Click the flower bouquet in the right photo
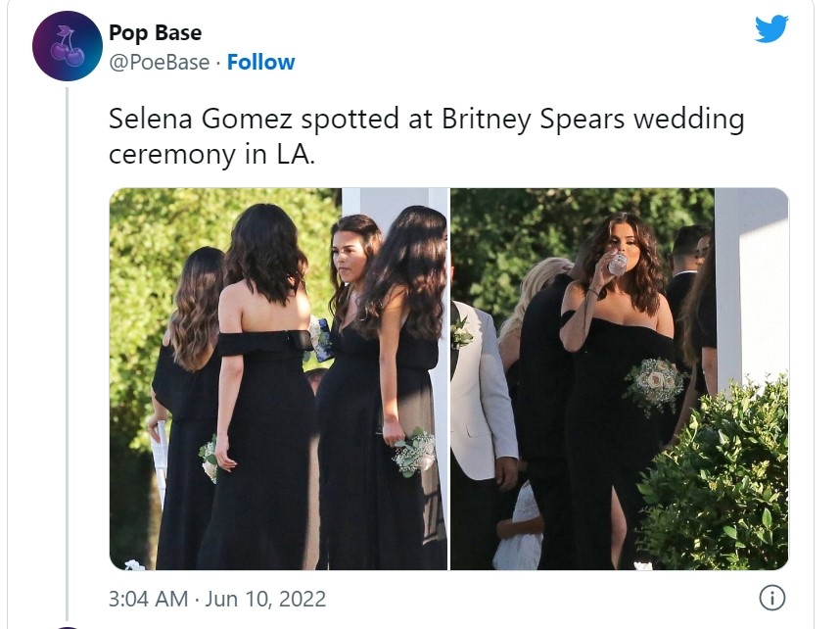Viewport: 840px width, 629px height. point(654,384)
